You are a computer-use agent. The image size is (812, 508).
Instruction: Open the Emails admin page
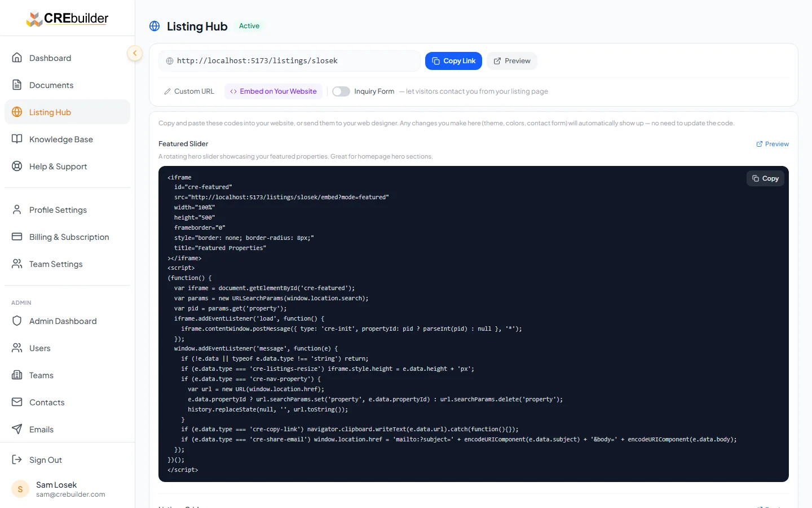tap(42, 429)
